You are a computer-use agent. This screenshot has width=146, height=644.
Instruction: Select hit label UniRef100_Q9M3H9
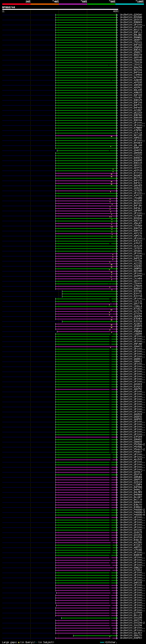(131, 85)
